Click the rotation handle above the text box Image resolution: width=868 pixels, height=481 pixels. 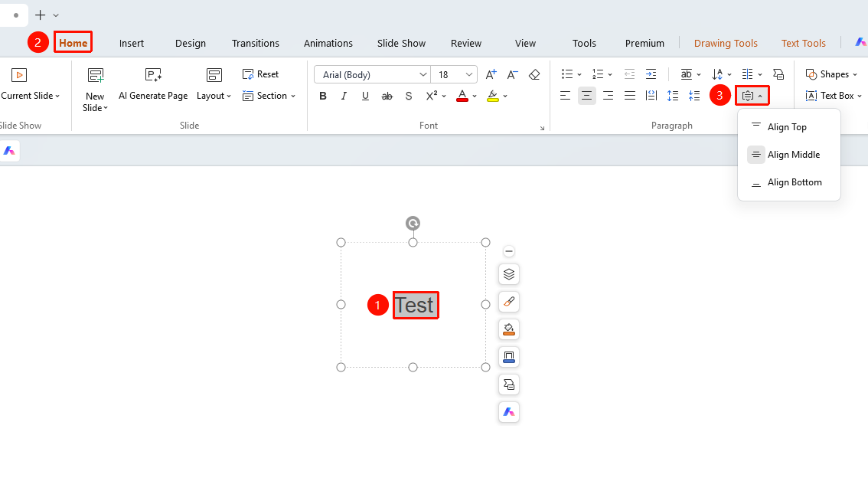click(x=413, y=224)
